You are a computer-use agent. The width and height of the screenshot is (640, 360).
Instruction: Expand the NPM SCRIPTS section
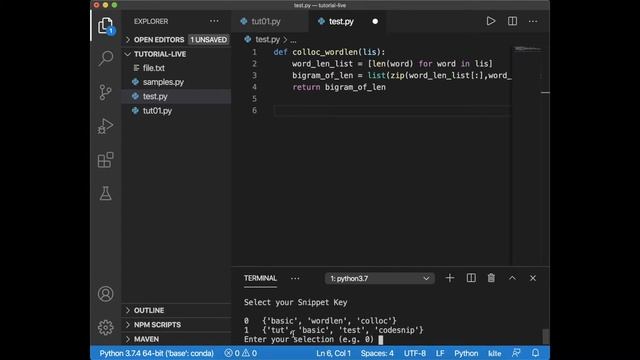[x=176, y=324]
